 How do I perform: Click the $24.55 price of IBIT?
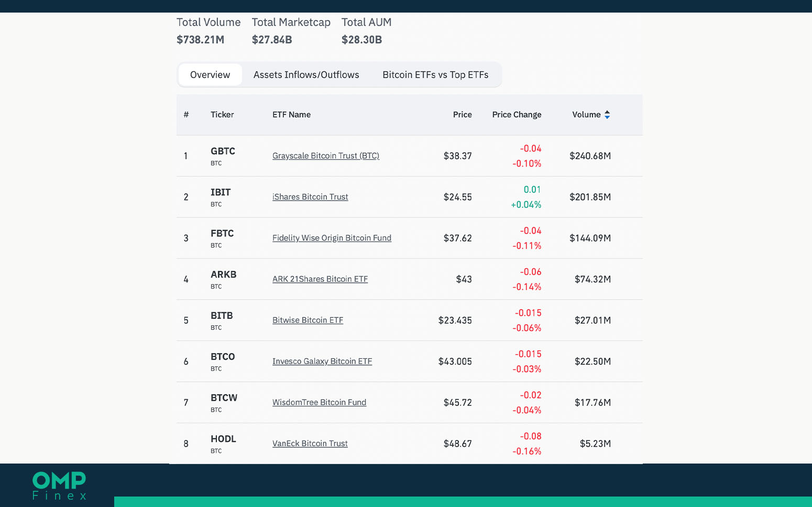tap(458, 197)
